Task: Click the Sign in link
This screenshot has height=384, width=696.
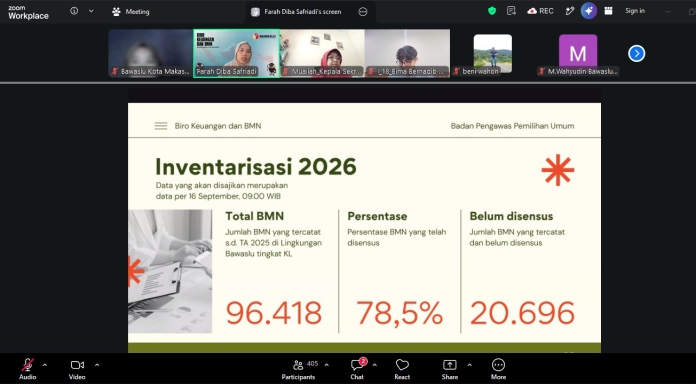Action: [x=635, y=11]
